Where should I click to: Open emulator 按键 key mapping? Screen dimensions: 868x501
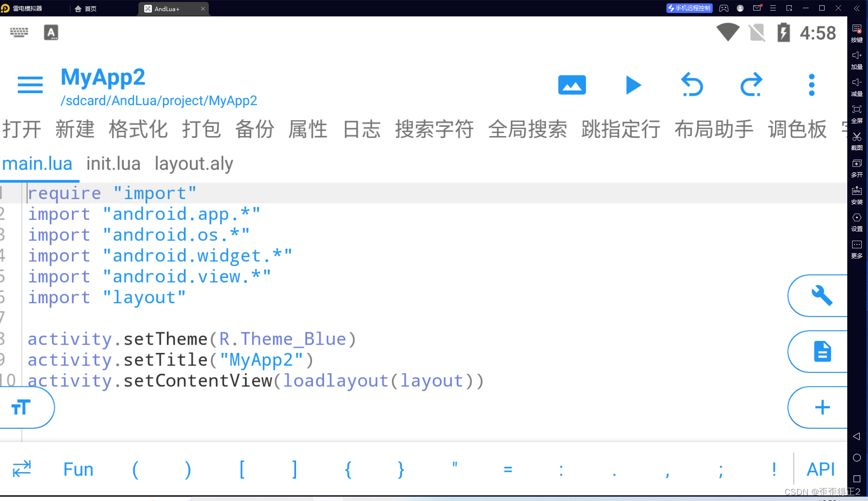[857, 33]
